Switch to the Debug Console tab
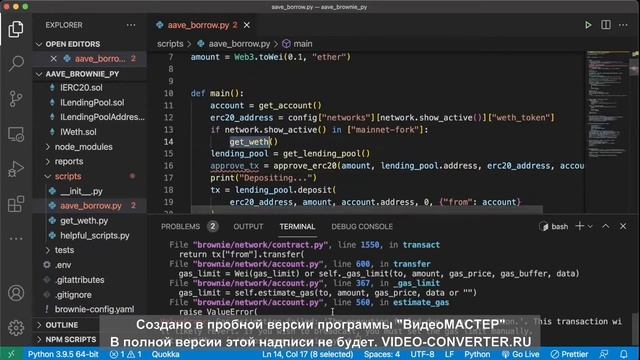The image size is (640, 360). [x=362, y=227]
